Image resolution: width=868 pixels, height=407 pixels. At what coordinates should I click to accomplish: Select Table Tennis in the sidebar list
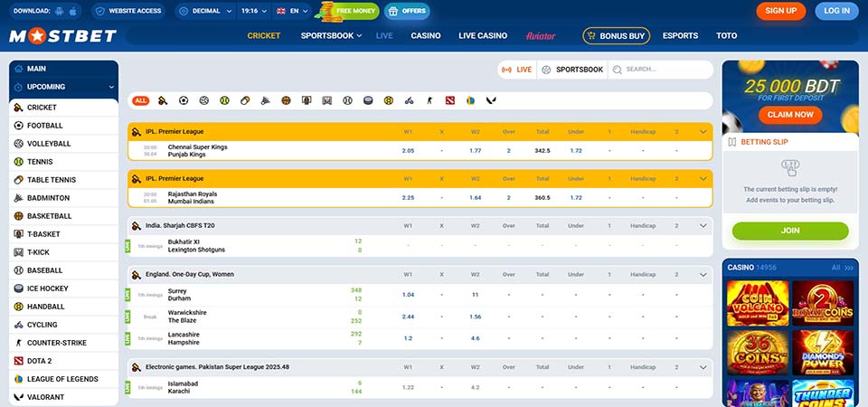click(x=63, y=180)
